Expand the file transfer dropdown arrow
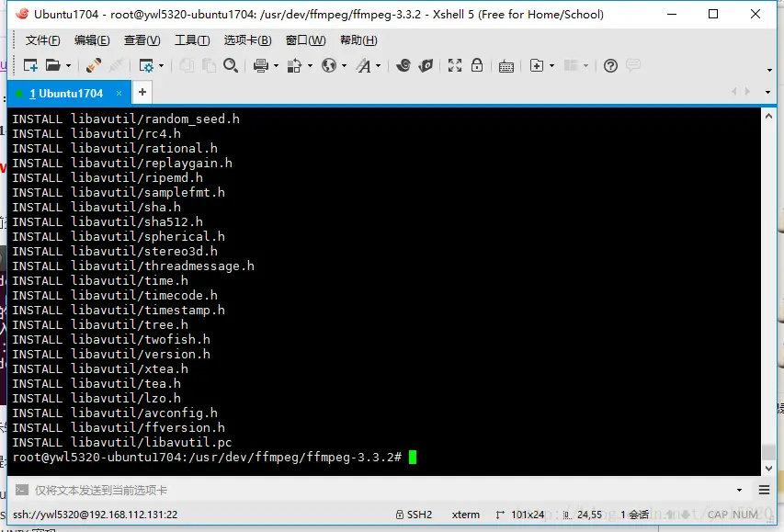Viewport: 784px width, 532px height. pos(552,65)
